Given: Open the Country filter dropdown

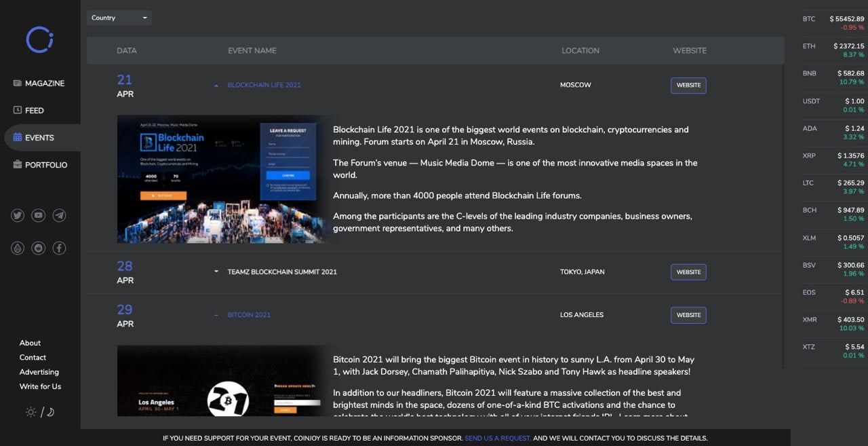Looking at the screenshot, I should coord(119,18).
